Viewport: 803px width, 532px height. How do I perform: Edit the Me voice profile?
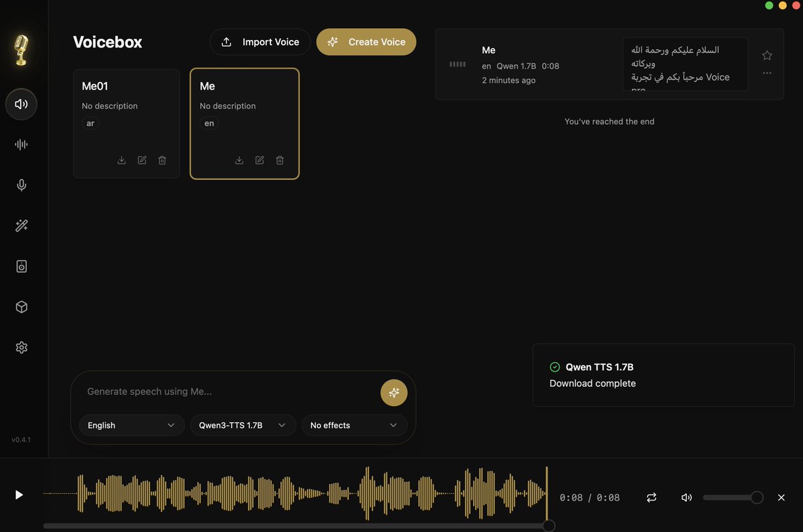tap(260, 160)
